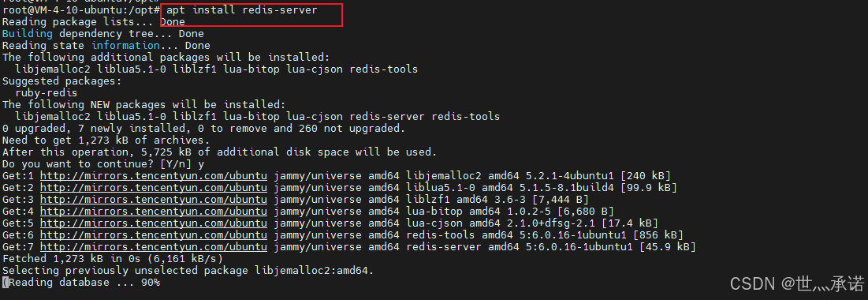Click the Get:7 redis-server mirror URL
Screen dimensions: 868x300
pos(154,247)
